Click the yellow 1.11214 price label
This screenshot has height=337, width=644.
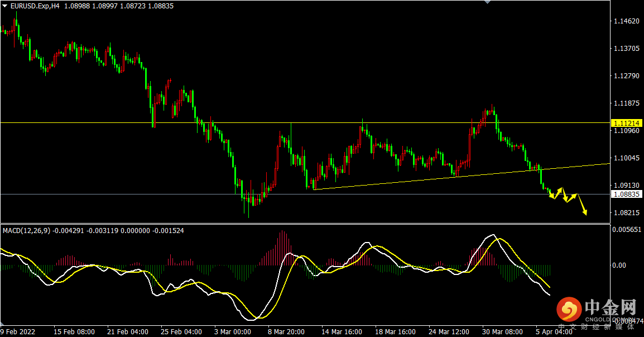tap(626, 123)
